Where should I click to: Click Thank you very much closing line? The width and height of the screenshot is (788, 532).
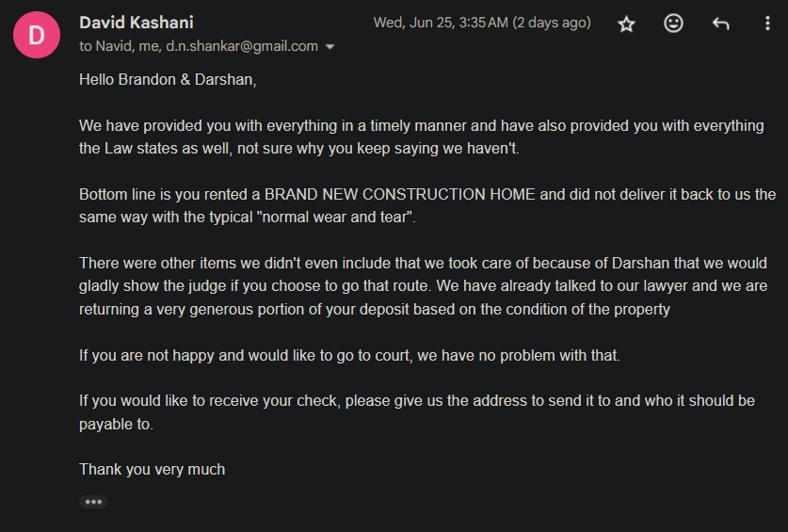click(153, 470)
